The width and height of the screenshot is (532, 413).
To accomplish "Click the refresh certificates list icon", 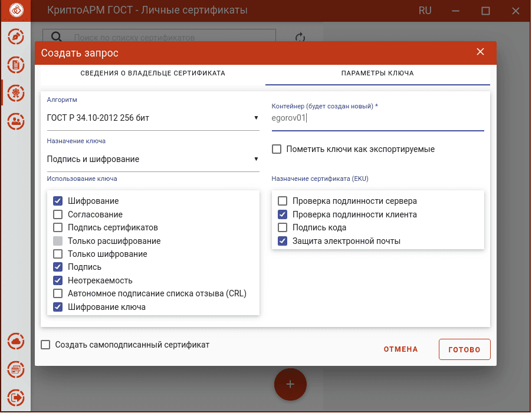I will (x=300, y=37).
